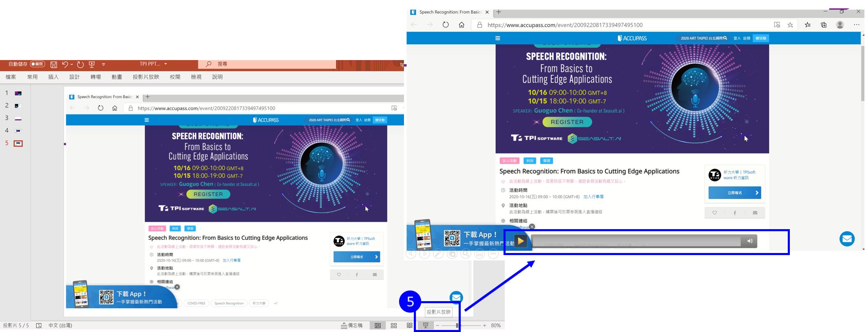868x332 pixels.
Task: Switch to Reading view icon in status bar
Action: tap(409, 325)
